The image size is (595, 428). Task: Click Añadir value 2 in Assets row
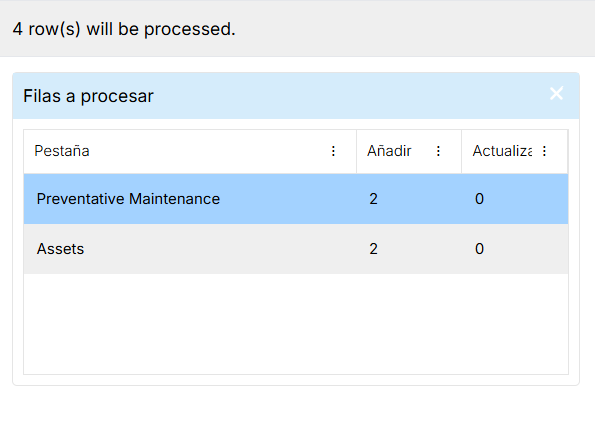pos(373,249)
